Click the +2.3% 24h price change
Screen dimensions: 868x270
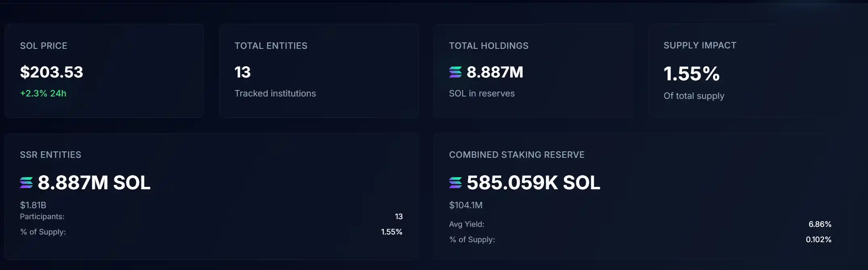coord(43,93)
